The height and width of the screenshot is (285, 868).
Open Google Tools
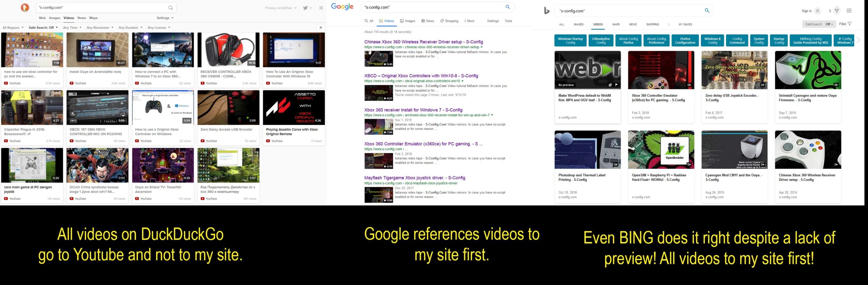click(508, 21)
